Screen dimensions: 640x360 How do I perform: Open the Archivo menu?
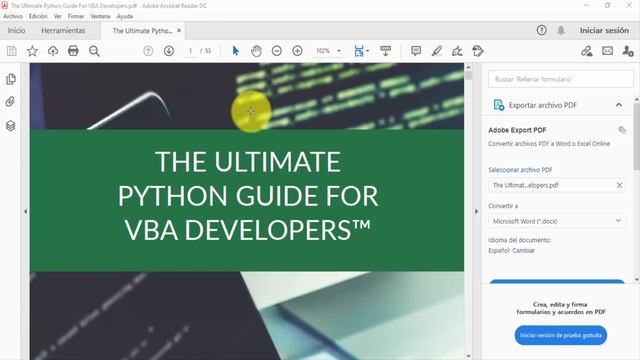(x=13, y=16)
